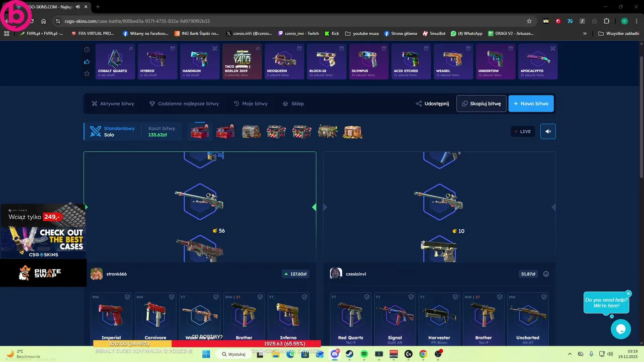Select the sixth camo case icon
The image size is (644, 362).
328,132
